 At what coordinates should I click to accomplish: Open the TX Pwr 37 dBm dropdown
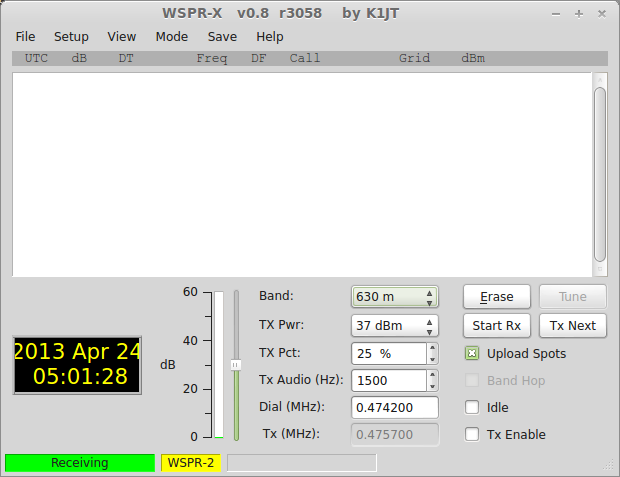395,326
